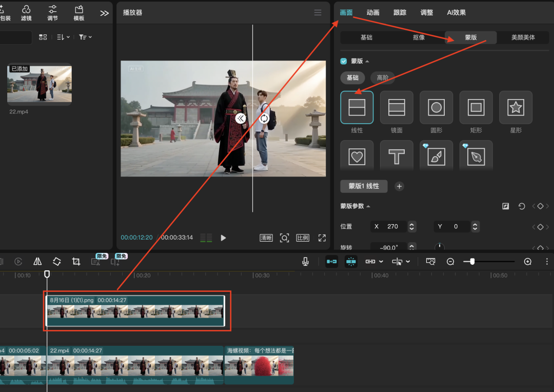Click the microphone record icon

(x=305, y=262)
